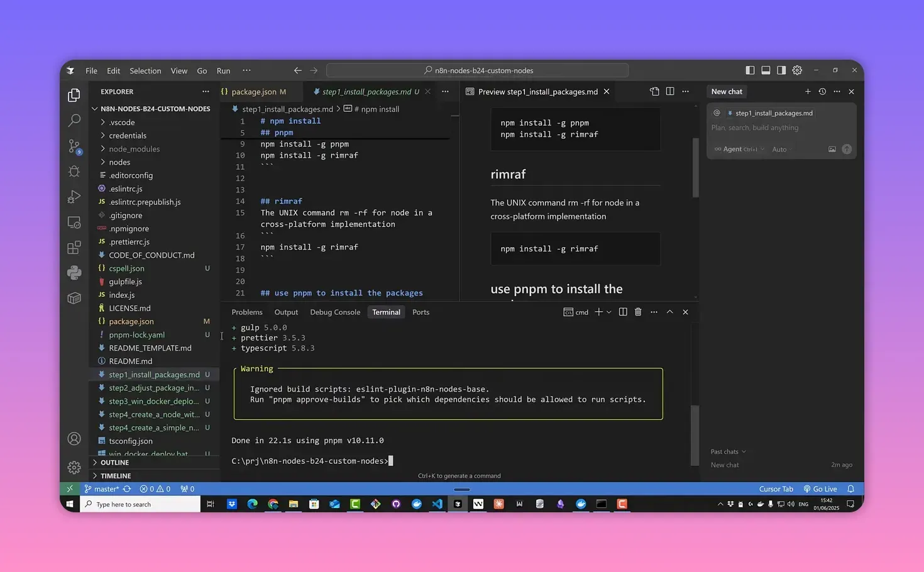Open the terminal profile dropdown arrow
This screenshot has height=572, width=924.
point(608,311)
